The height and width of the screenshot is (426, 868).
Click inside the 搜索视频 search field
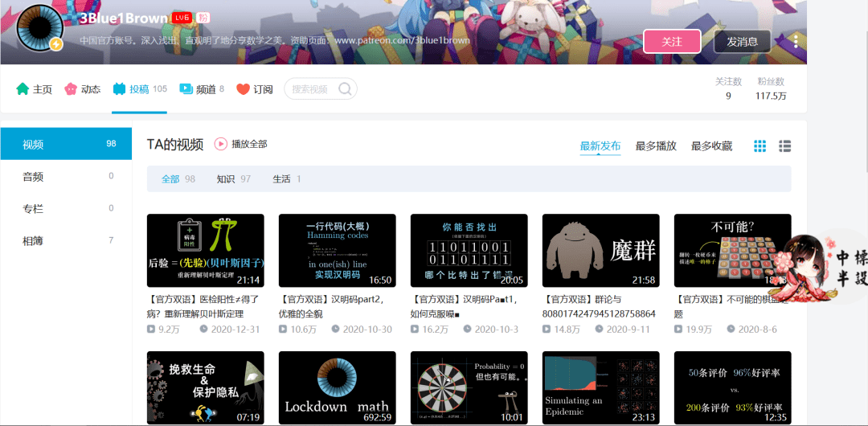(x=312, y=89)
